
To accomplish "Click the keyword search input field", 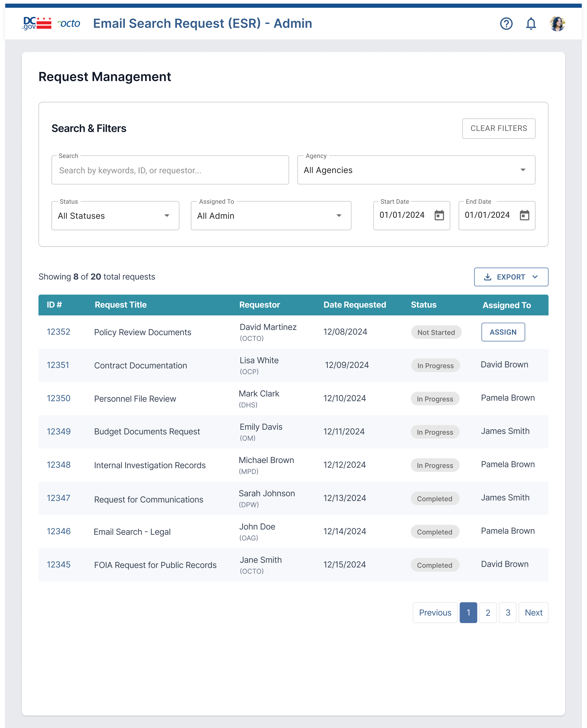I will tap(170, 170).
